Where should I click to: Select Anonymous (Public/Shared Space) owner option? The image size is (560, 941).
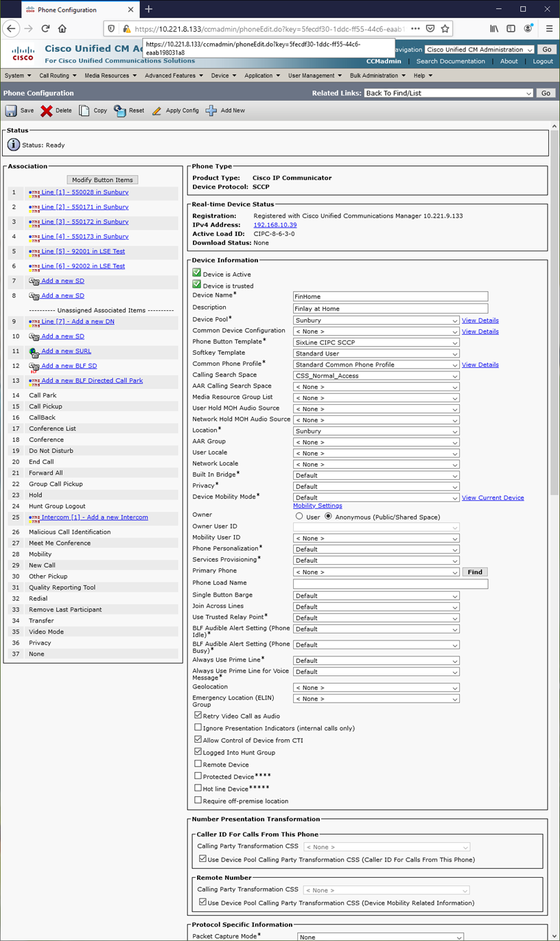click(x=329, y=516)
